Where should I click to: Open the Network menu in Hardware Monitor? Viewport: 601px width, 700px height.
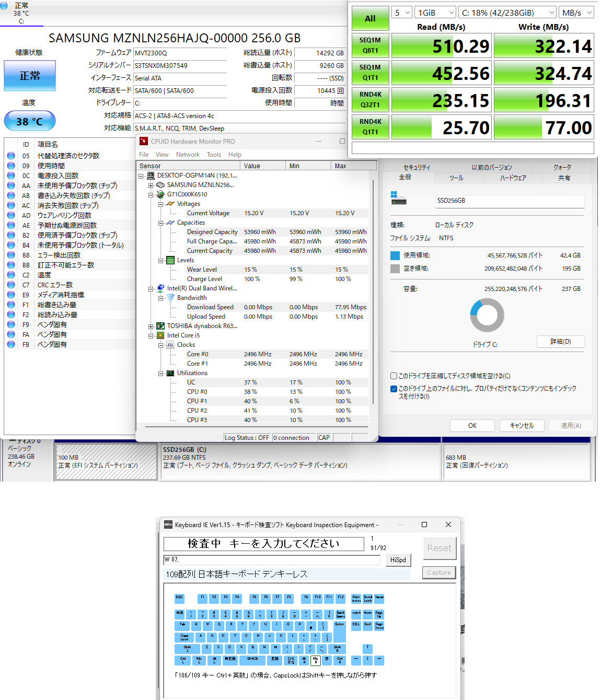188,155
